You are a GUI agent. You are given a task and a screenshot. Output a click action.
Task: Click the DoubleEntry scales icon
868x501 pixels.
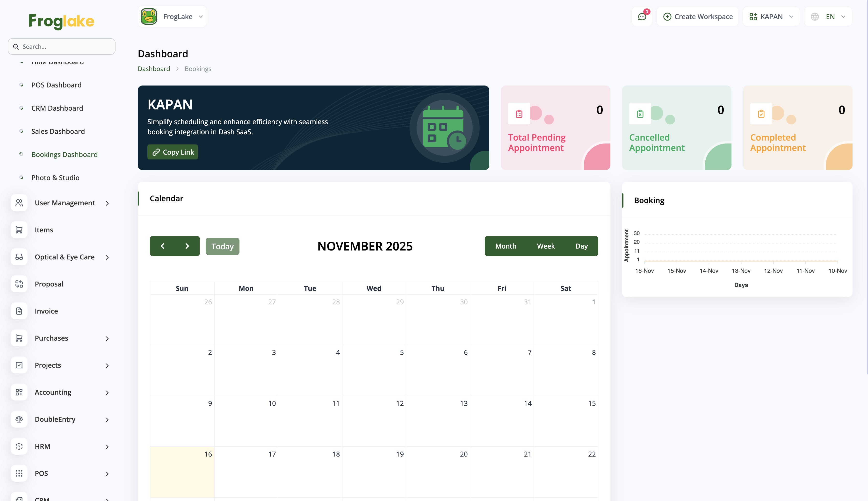pos(19,419)
